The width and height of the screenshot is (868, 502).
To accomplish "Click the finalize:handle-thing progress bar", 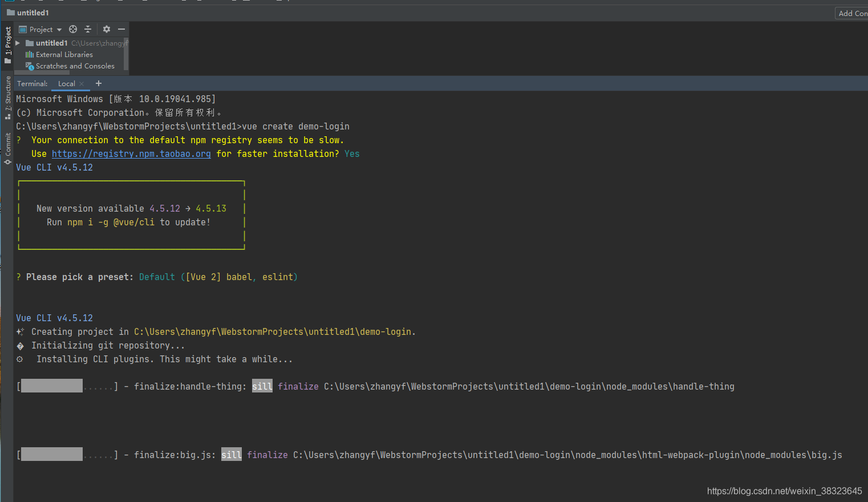I will (x=67, y=386).
